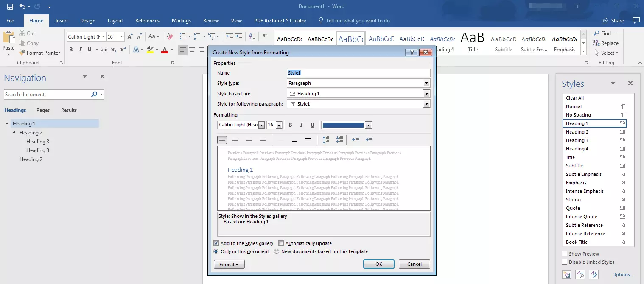644x284 pixels.
Task: Toggle ribbon Bold button
Action: click(71, 50)
